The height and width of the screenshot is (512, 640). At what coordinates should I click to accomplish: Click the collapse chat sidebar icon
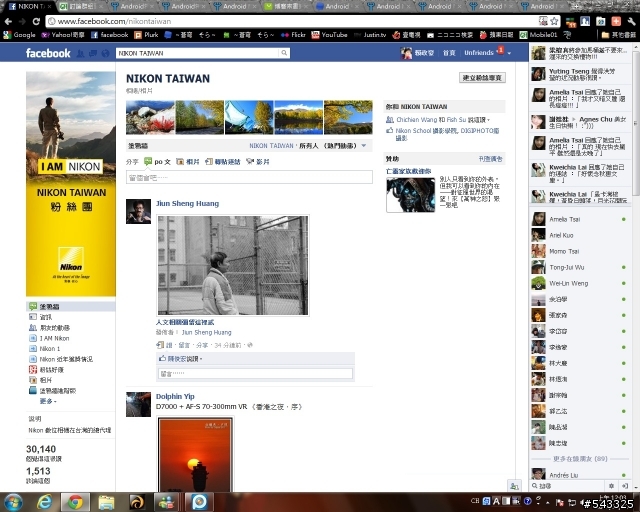[624, 486]
